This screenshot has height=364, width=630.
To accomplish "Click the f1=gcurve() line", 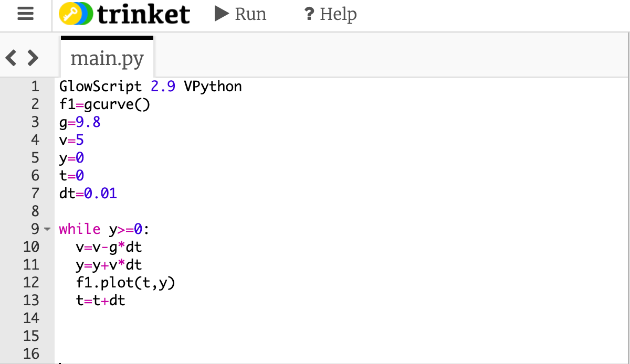I will tap(104, 104).
